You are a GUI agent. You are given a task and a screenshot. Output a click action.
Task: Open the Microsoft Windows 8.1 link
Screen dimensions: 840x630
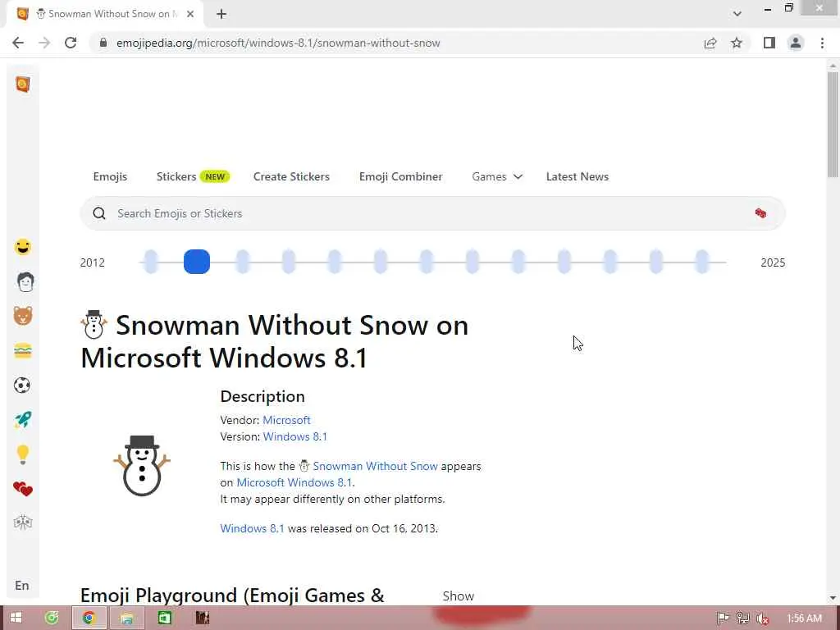(294, 482)
